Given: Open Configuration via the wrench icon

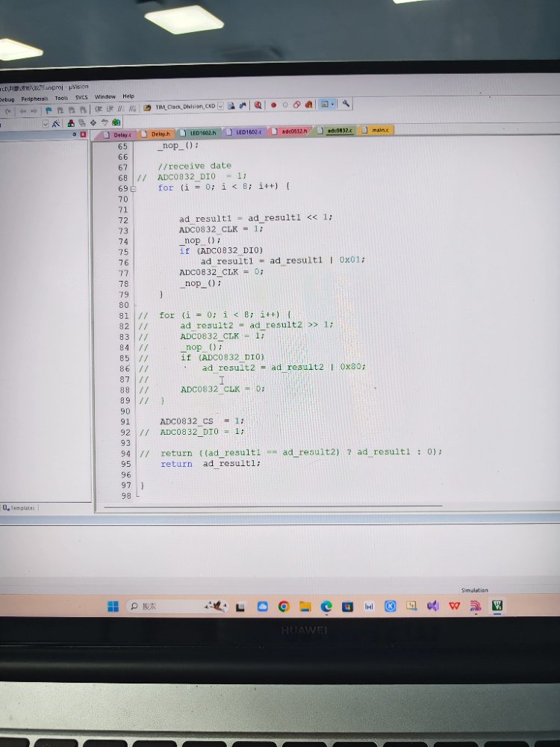Looking at the screenshot, I should [x=346, y=105].
